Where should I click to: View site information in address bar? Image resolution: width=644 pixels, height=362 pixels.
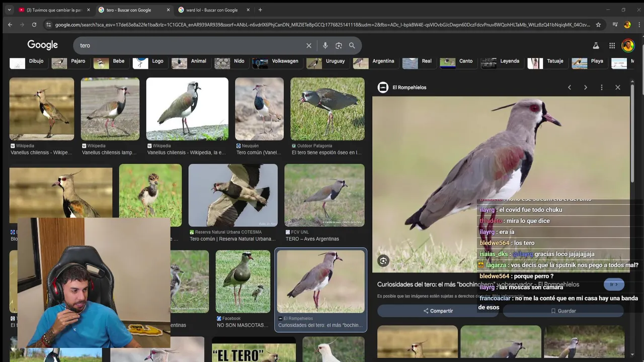point(48,25)
